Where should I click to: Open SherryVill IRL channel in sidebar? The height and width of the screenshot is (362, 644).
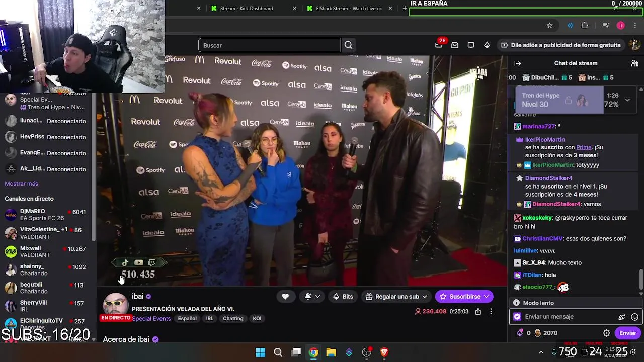(x=45, y=306)
